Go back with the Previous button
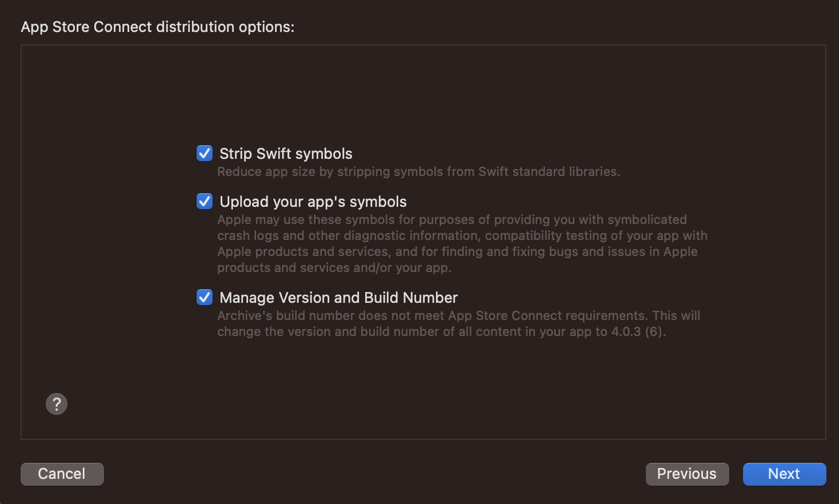Image resolution: width=839 pixels, height=504 pixels. [687, 474]
